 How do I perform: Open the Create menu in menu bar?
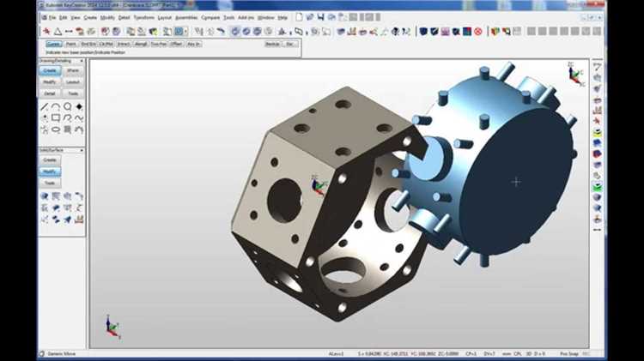(x=90, y=18)
